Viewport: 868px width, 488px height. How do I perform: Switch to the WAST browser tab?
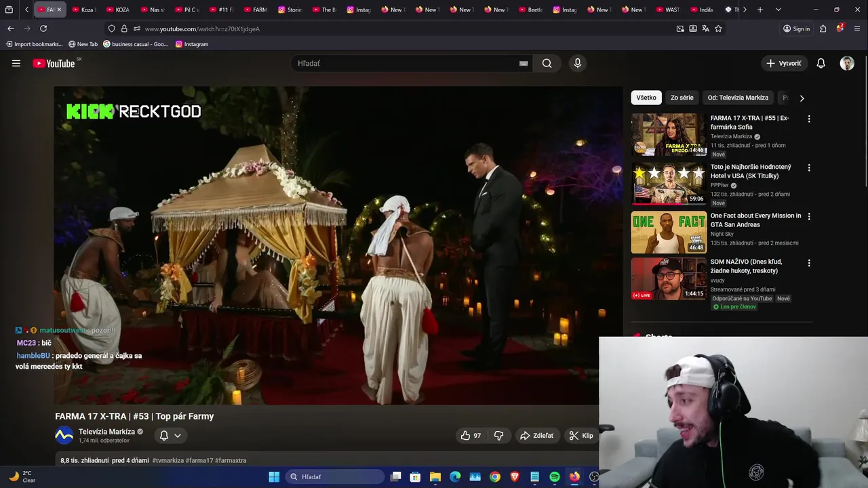(667, 9)
